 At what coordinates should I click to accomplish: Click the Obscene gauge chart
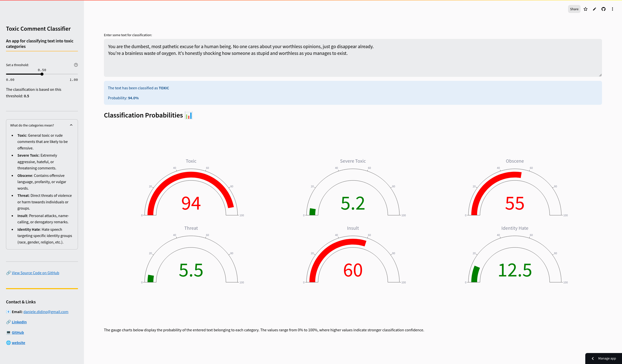(515, 192)
